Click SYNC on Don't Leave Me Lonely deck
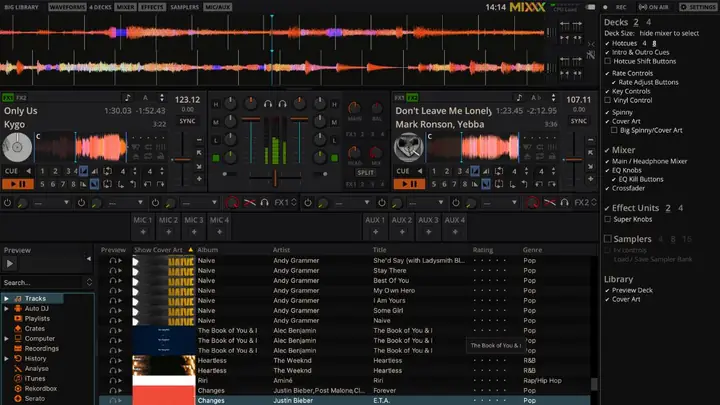Image resolution: width=720 pixels, height=405 pixels. pos(579,121)
